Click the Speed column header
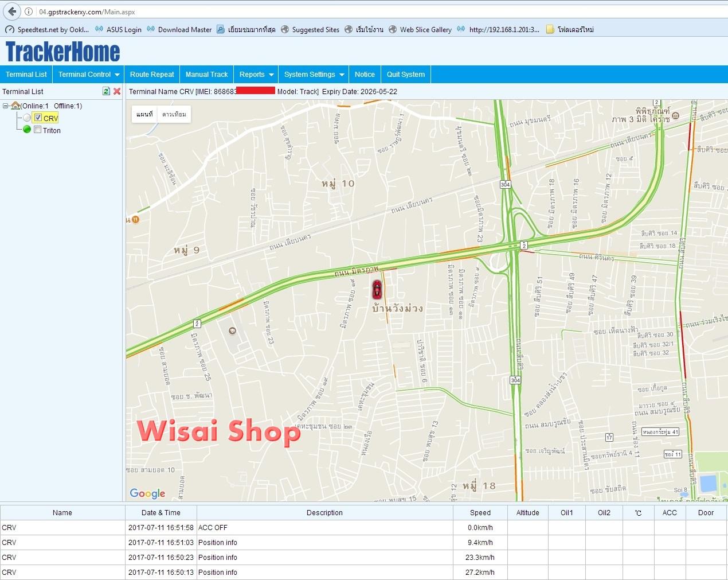The height and width of the screenshot is (580, 728). coord(480,513)
